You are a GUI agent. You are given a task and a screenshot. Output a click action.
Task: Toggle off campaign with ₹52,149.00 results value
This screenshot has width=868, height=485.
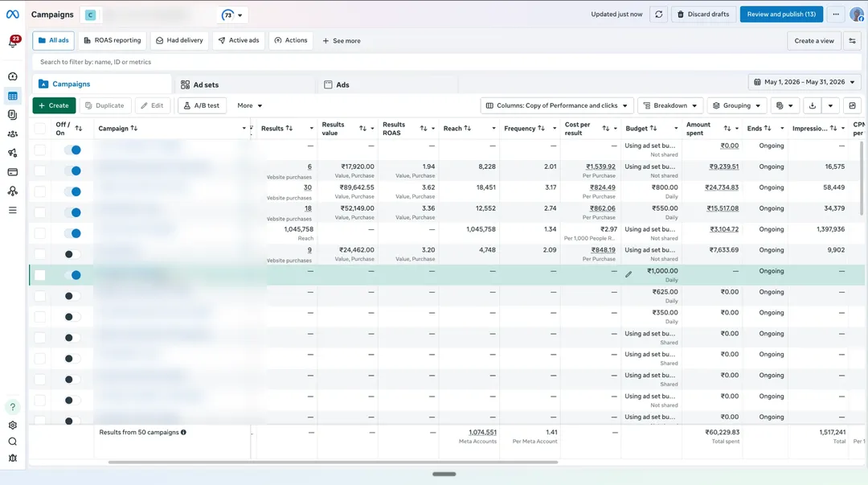point(72,212)
